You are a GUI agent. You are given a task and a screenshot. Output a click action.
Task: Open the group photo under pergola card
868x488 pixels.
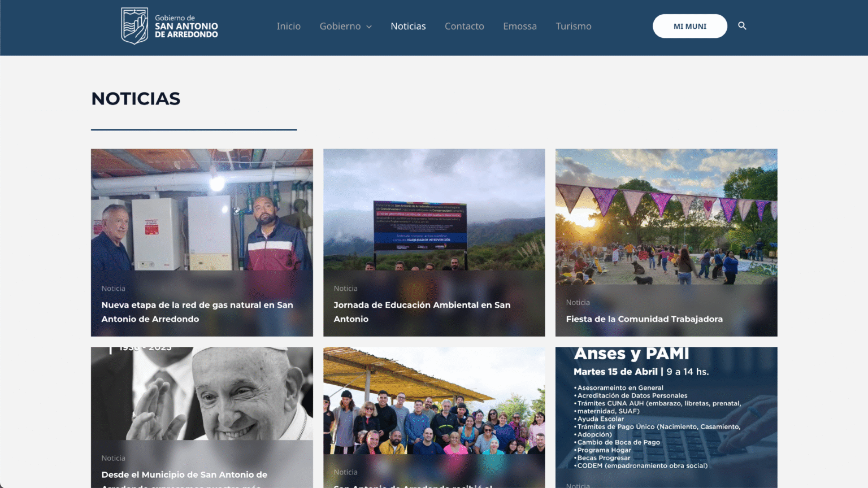(434, 401)
